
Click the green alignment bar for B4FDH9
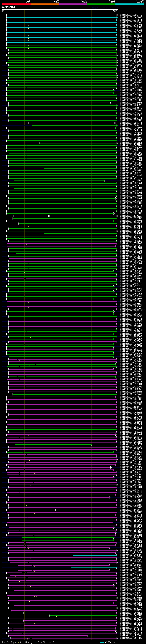pyautogui.click(x=83, y=615)
